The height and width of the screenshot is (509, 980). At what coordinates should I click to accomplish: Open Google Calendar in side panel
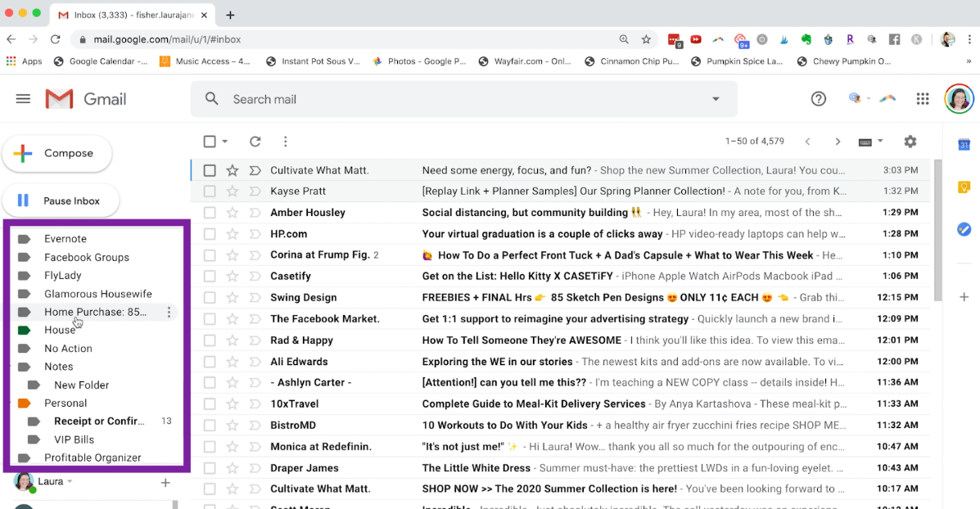click(x=964, y=145)
